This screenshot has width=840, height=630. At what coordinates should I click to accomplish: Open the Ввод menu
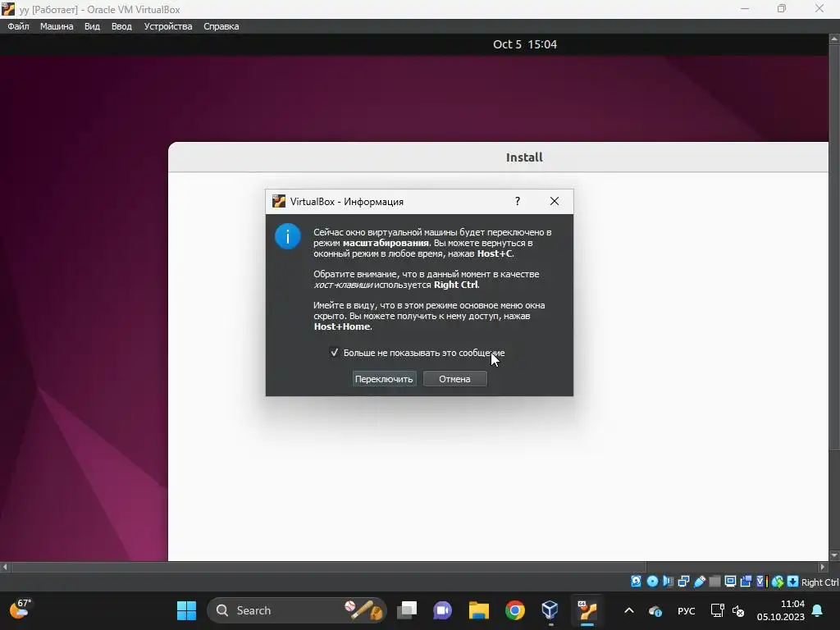point(121,26)
